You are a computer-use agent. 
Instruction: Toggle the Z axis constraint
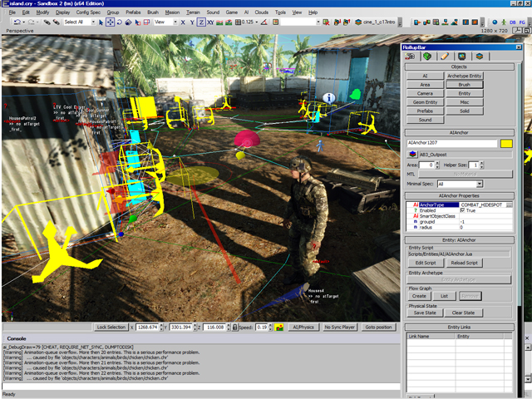tap(201, 22)
